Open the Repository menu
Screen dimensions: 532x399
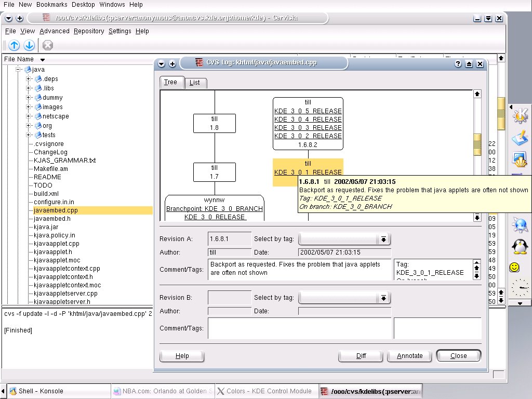tap(89, 31)
